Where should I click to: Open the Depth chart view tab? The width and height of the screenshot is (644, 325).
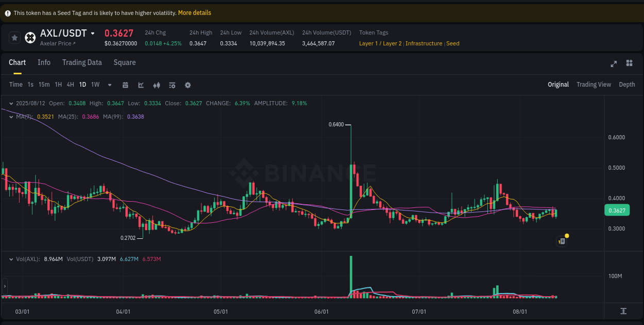[627, 84]
